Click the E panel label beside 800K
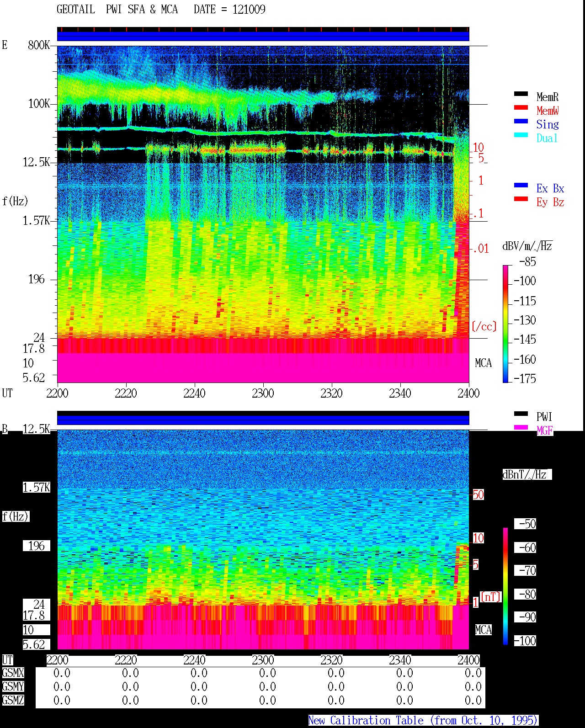 (x=5, y=45)
